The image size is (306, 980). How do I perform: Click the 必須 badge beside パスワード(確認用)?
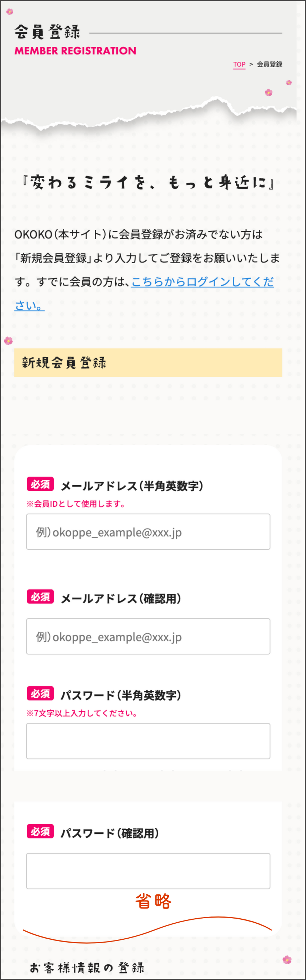(x=40, y=831)
